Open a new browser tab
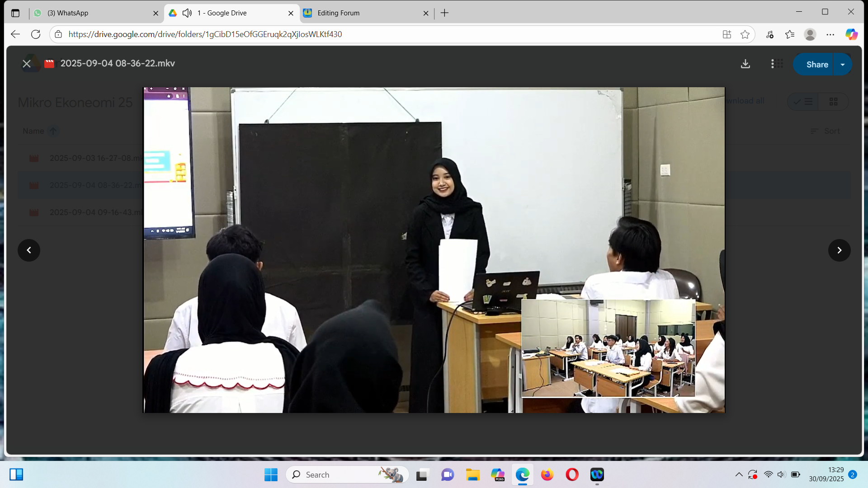 pos(444,13)
